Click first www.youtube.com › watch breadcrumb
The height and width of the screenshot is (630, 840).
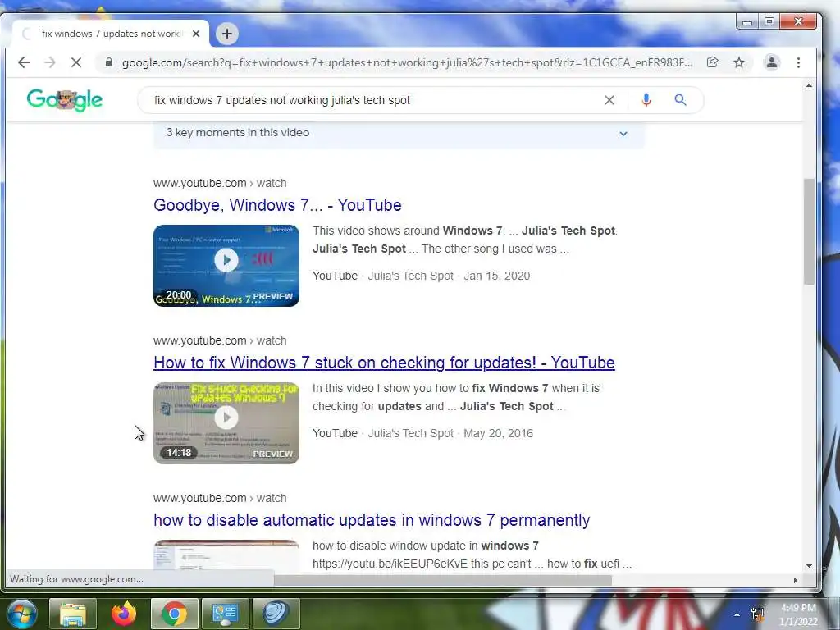point(220,183)
